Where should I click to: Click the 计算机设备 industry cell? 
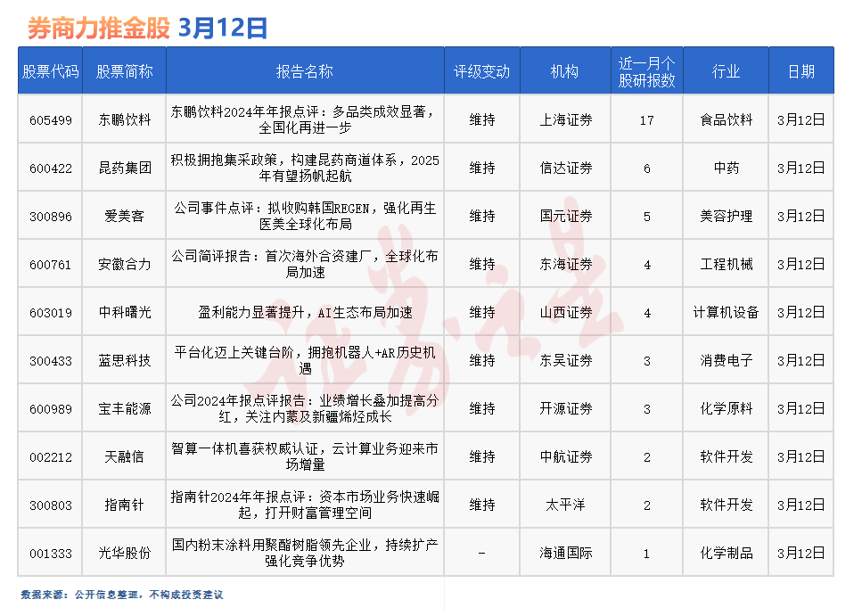click(x=727, y=312)
